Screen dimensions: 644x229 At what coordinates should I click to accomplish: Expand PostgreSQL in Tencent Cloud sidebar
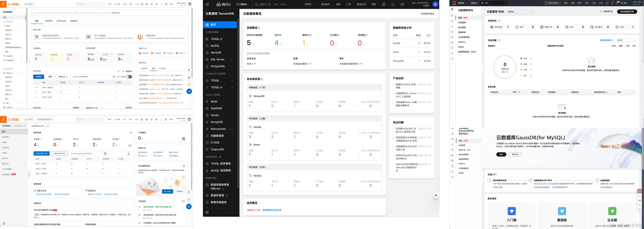pyautogui.click(x=232, y=66)
